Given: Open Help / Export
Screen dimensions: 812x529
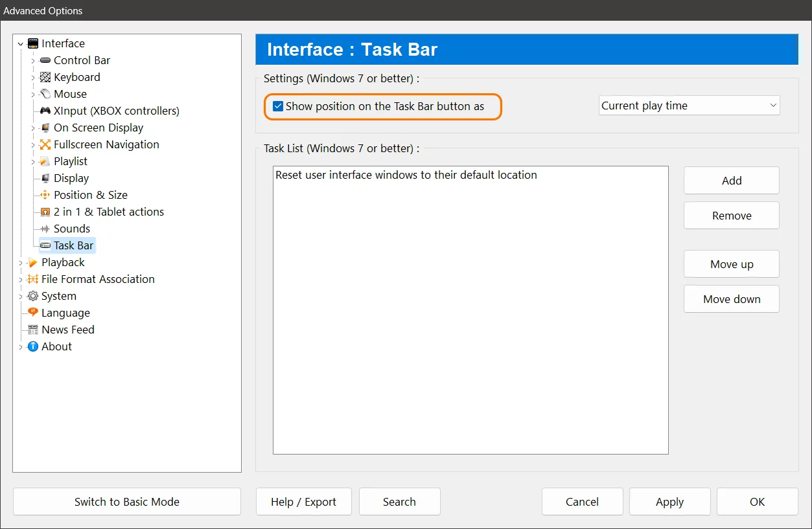Looking at the screenshot, I should pyautogui.click(x=303, y=502).
